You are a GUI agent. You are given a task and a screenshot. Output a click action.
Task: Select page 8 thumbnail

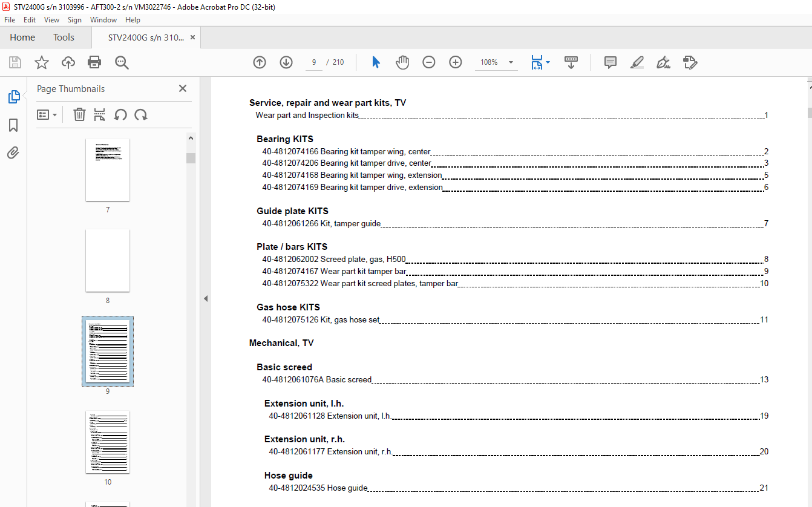(108, 261)
